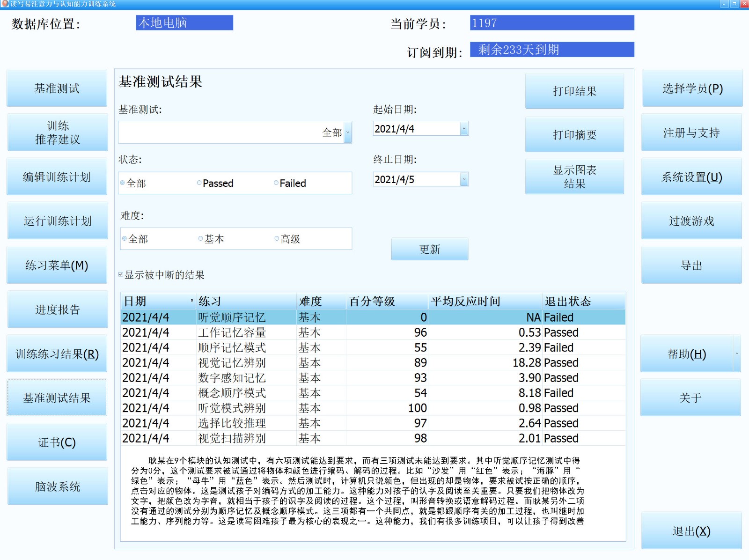Image resolution: width=749 pixels, height=560 pixels.
Task: Open 训练推荐建议 page
Action: click(57, 133)
